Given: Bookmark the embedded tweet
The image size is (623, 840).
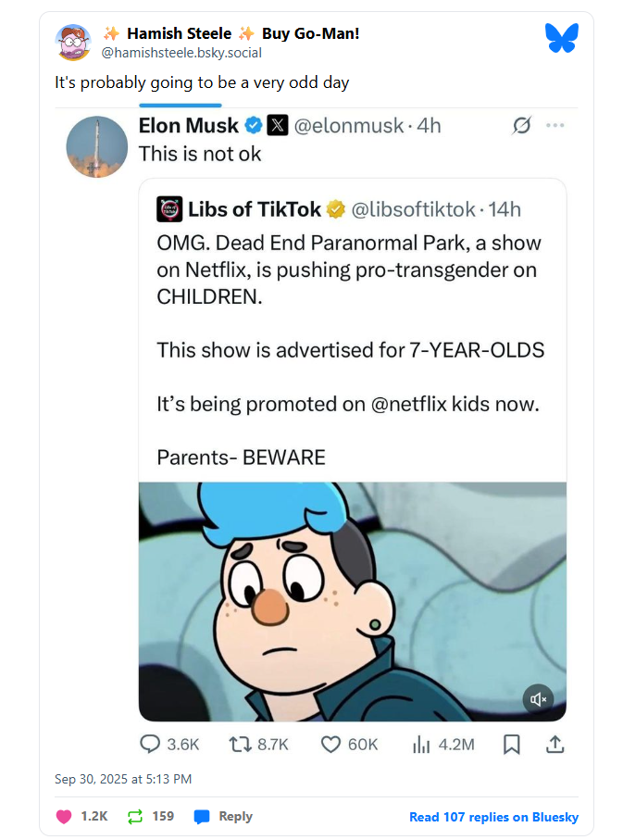Looking at the screenshot, I should pos(511,744).
